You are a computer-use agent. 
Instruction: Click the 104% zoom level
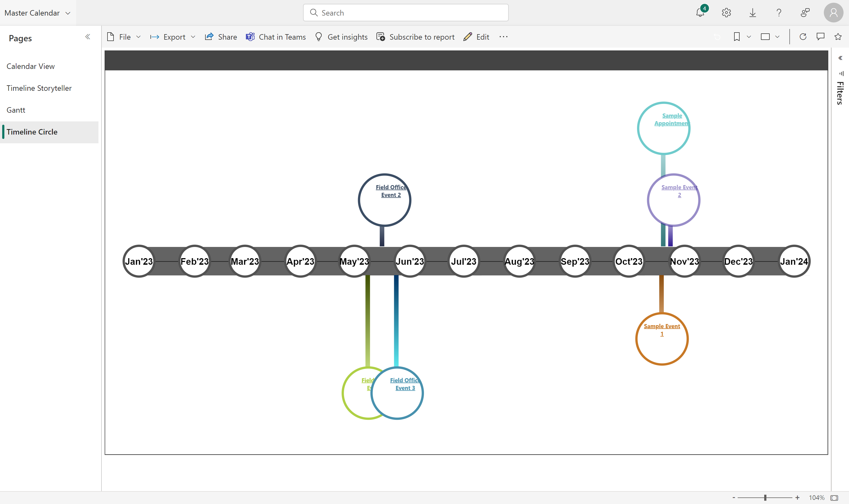click(x=816, y=497)
